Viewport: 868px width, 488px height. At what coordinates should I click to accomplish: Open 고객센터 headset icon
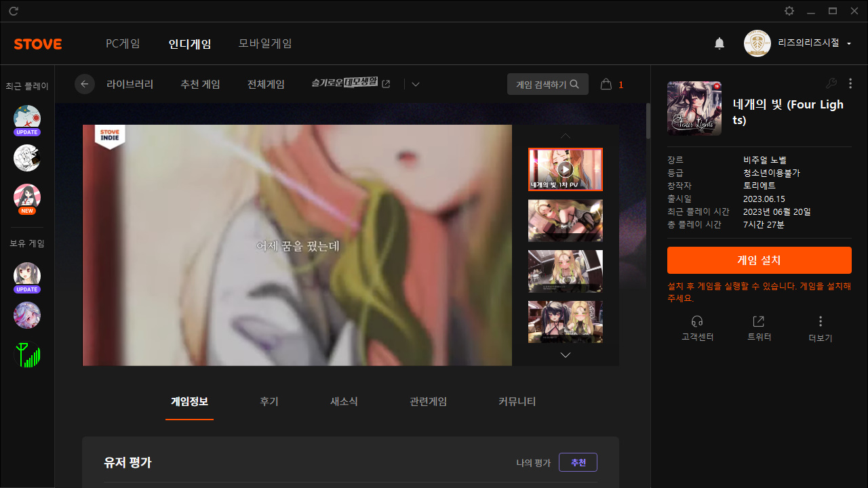[697, 321]
